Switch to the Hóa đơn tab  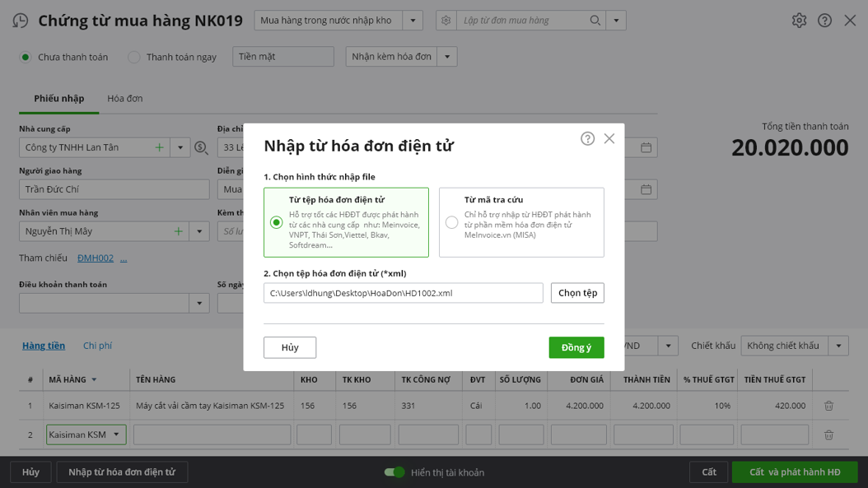click(125, 99)
